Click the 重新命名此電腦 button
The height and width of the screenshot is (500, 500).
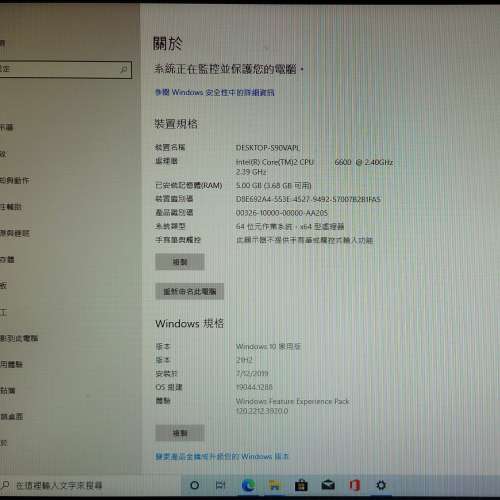pos(189,292)
